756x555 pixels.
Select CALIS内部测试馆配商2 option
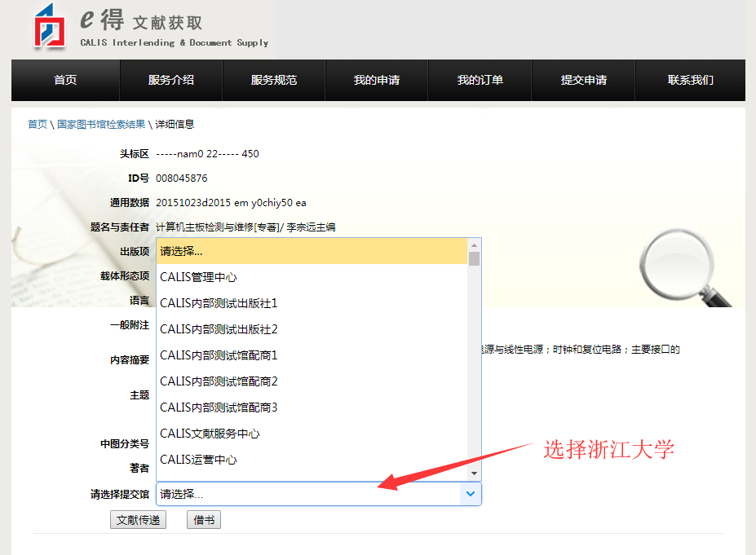click(312, 381)
